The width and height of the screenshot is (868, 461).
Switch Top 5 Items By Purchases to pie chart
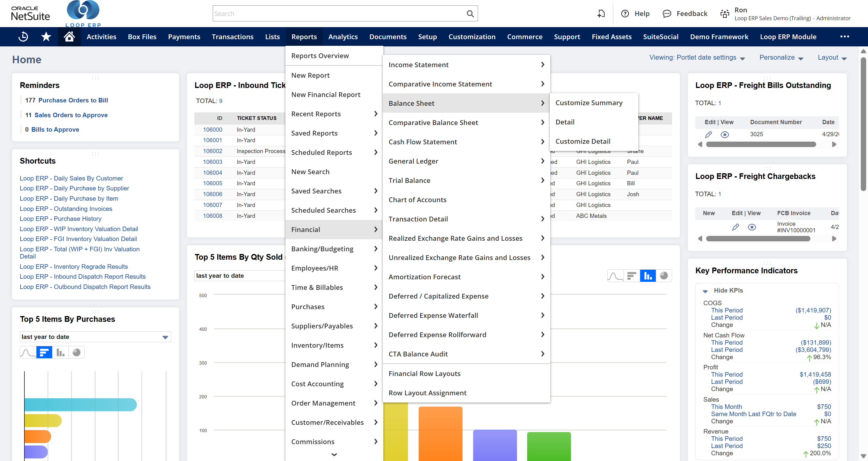pos(77,352)
